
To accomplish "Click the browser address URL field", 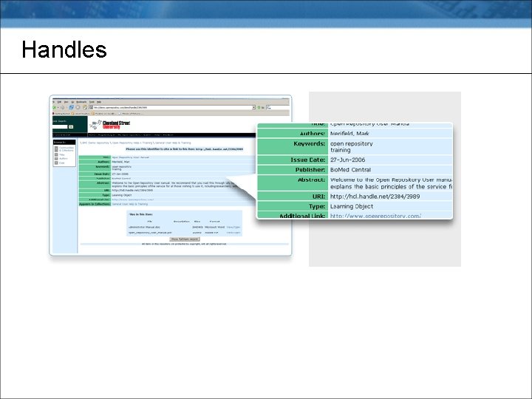I will 172,108.
